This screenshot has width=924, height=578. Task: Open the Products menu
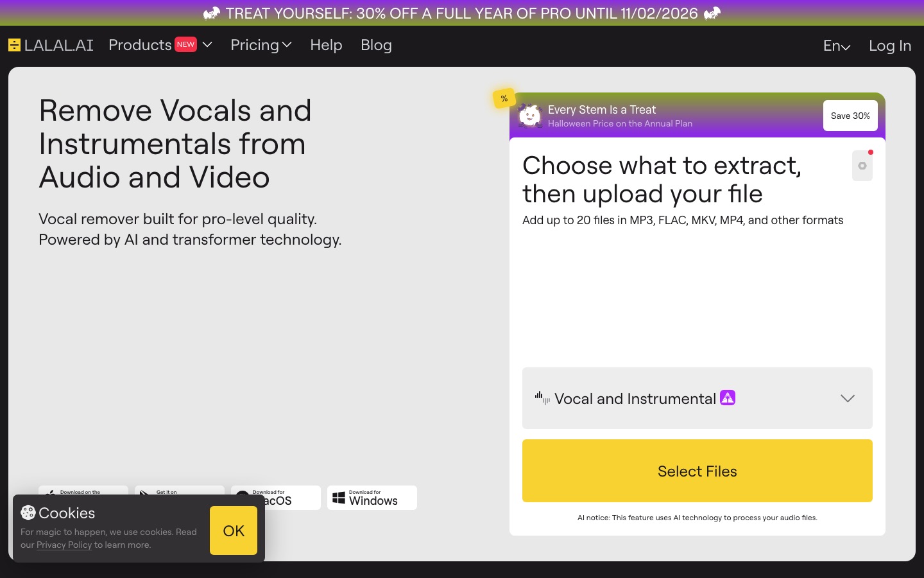tap(160, 45)
